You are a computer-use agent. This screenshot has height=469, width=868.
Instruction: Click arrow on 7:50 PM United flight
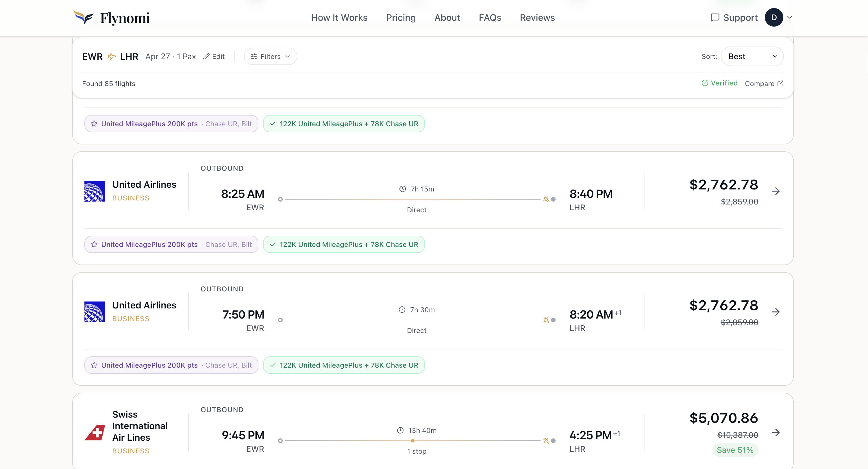click(776, 312)
